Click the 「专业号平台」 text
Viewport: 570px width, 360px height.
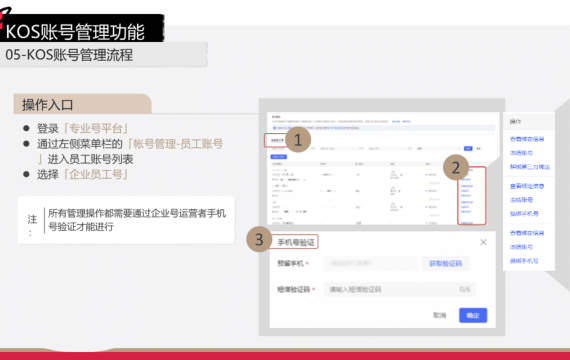click(96, 128)
